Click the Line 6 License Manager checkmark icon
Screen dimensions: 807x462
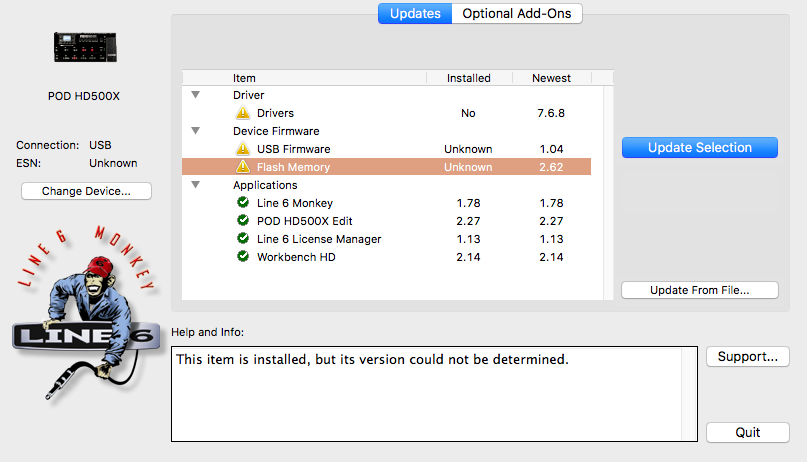(x=243, y=239)
